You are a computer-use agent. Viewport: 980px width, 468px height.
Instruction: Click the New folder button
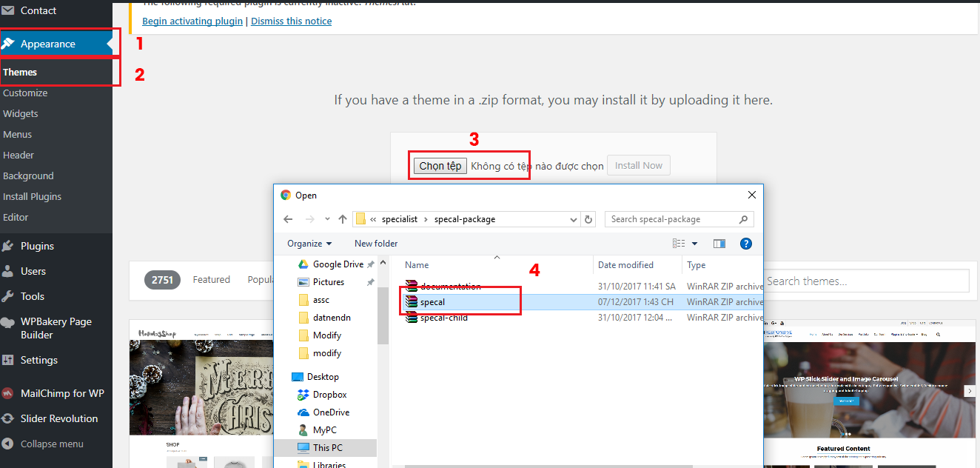point(376,244)
